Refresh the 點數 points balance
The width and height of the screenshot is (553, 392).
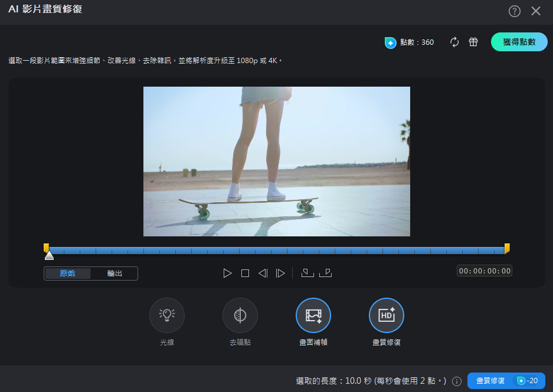tap(454, 42)
